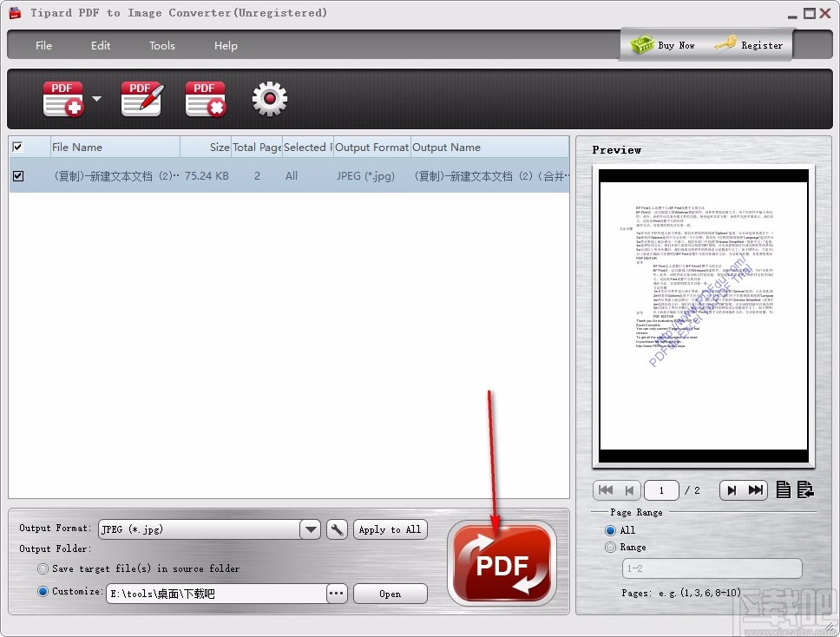Click inside the page number field
This screenshot has height=637, width=840.
[x=661, y=489]
